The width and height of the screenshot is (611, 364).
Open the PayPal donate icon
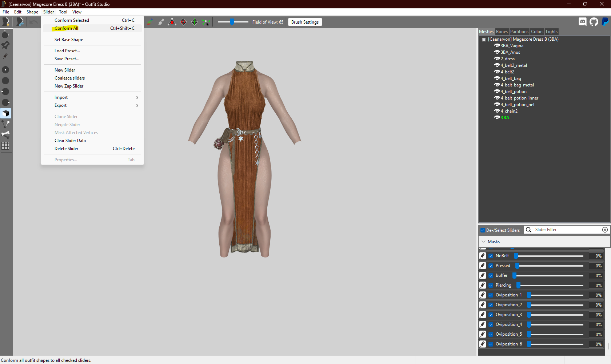tap(605, 22)
